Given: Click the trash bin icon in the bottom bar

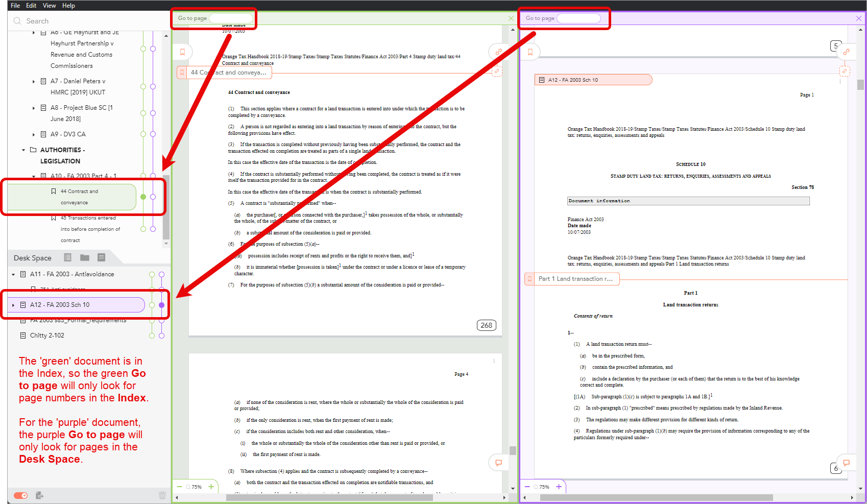Looking at the screenshot, I should point(162,495).
